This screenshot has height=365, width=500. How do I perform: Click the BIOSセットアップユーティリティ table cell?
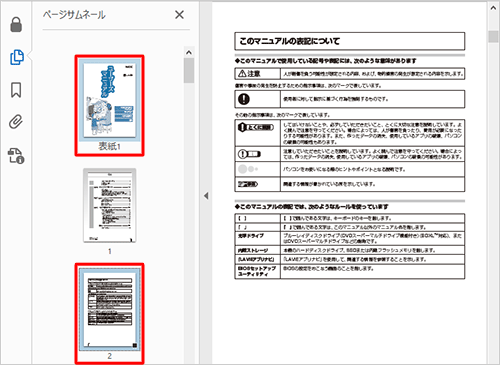pos(257,271)
